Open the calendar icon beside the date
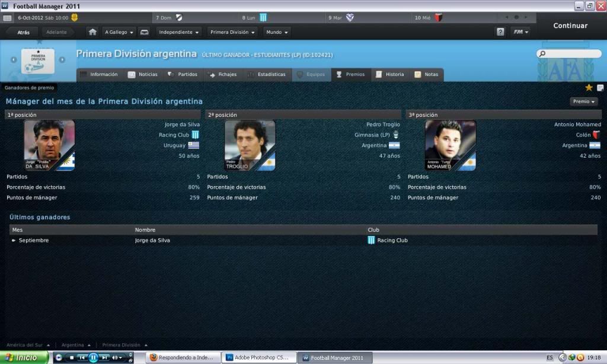This screenshot has width=607, height=364. pos(7,18)
